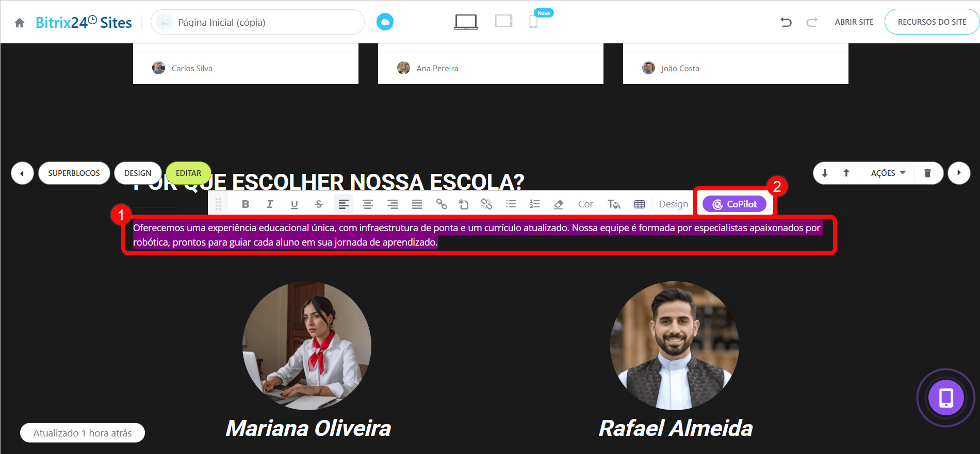Create a bulleted list
Screen dimensions: 980x454
tap(511, 204)
